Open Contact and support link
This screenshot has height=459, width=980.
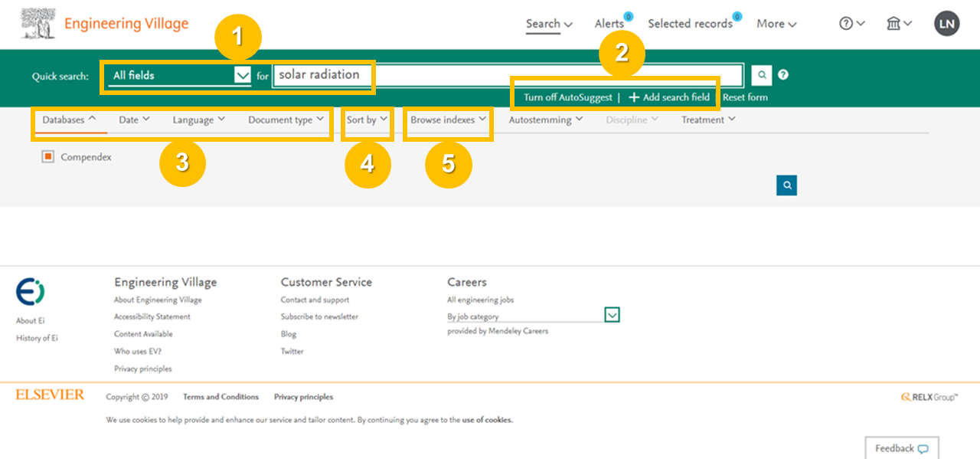click(x=315, y=300)
